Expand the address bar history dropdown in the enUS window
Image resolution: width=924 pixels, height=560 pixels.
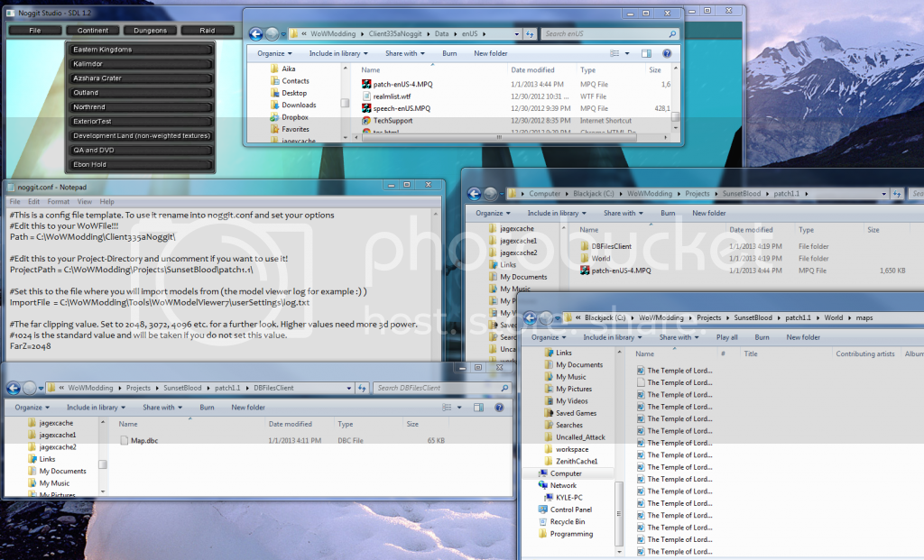[517, 34]
